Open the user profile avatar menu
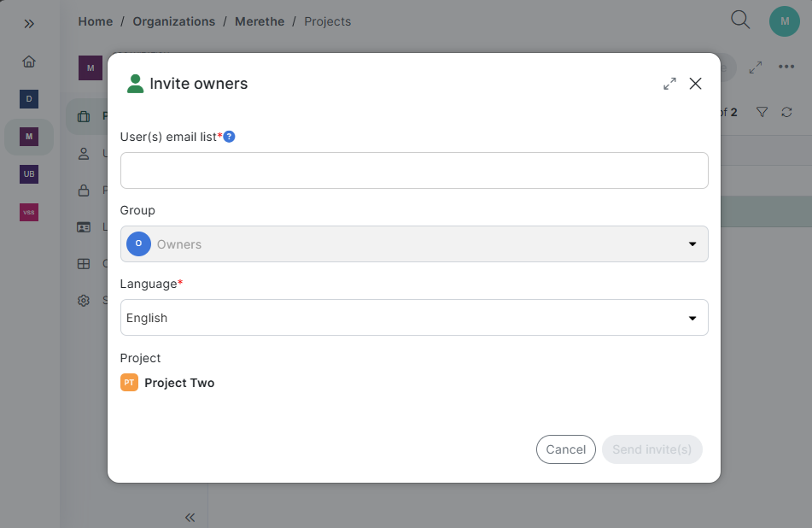 [785, 21]
